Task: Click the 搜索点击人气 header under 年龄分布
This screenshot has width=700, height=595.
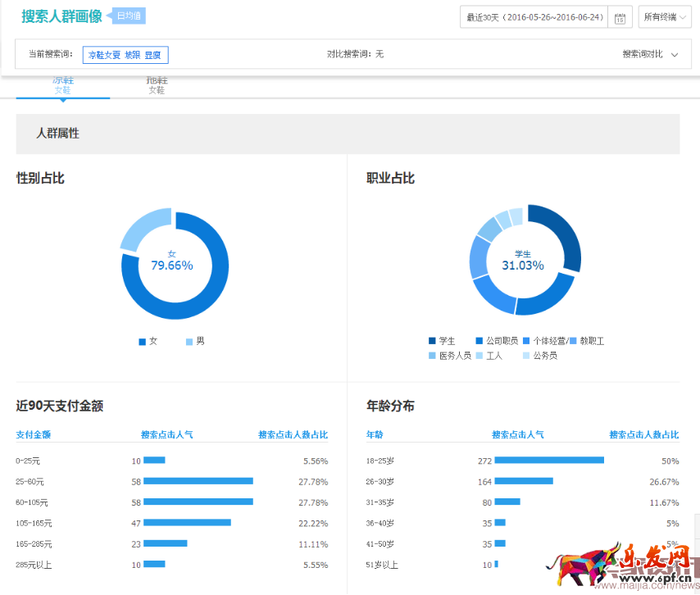Action: tap(517, 435)
